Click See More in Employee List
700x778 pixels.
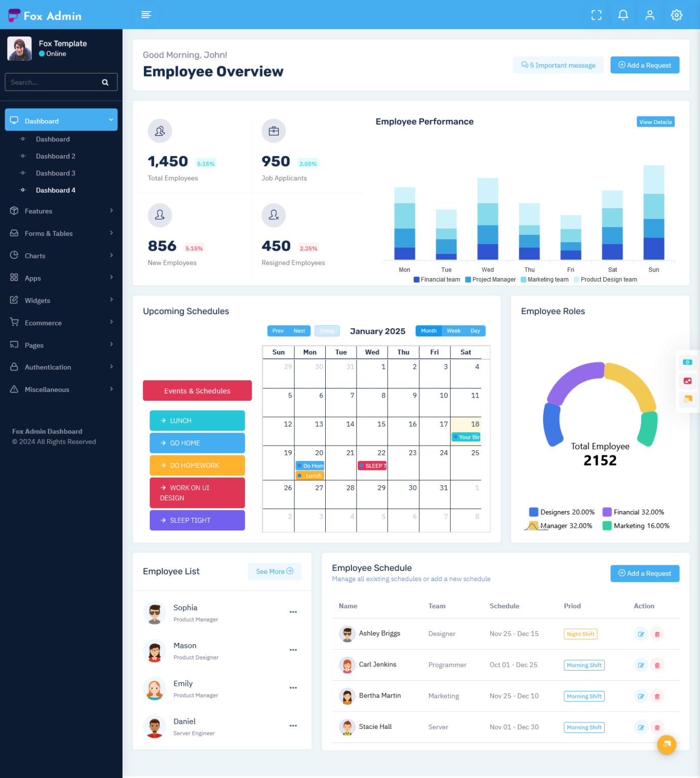point(274,571)
